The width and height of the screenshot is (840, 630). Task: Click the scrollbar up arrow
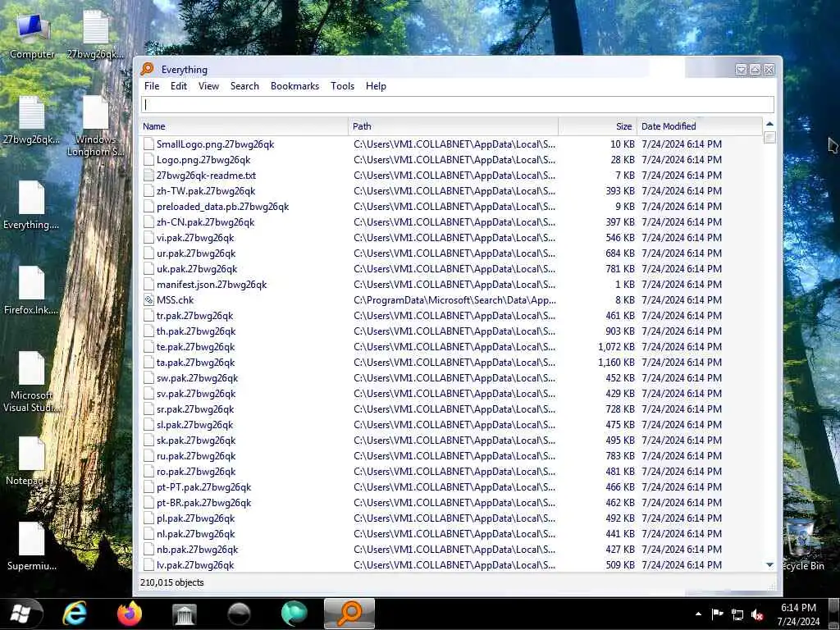tap(769, 124)
